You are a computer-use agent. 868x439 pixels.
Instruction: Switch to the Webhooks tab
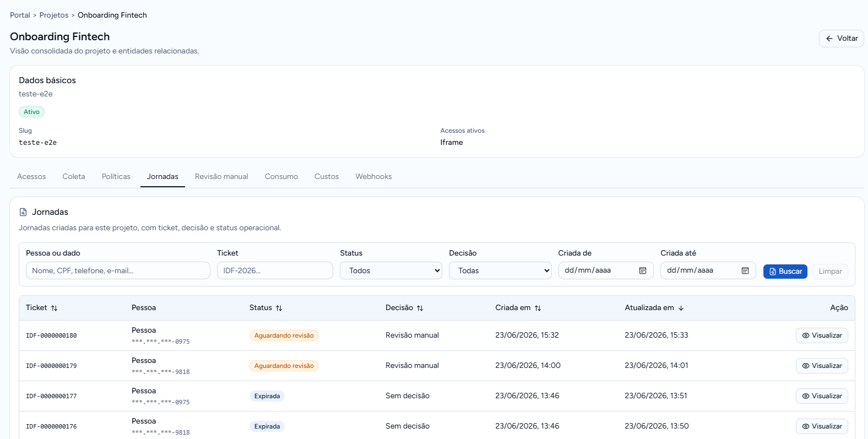(x=373, y=177)
